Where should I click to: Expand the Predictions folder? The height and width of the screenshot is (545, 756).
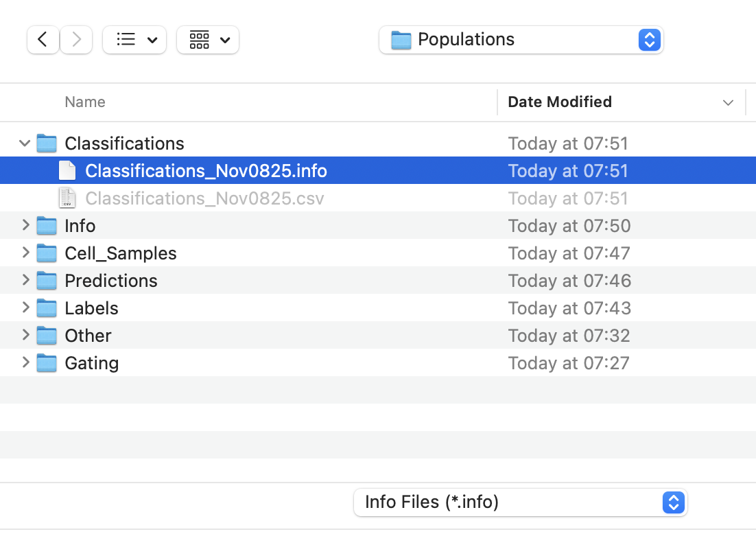(25, 281)
